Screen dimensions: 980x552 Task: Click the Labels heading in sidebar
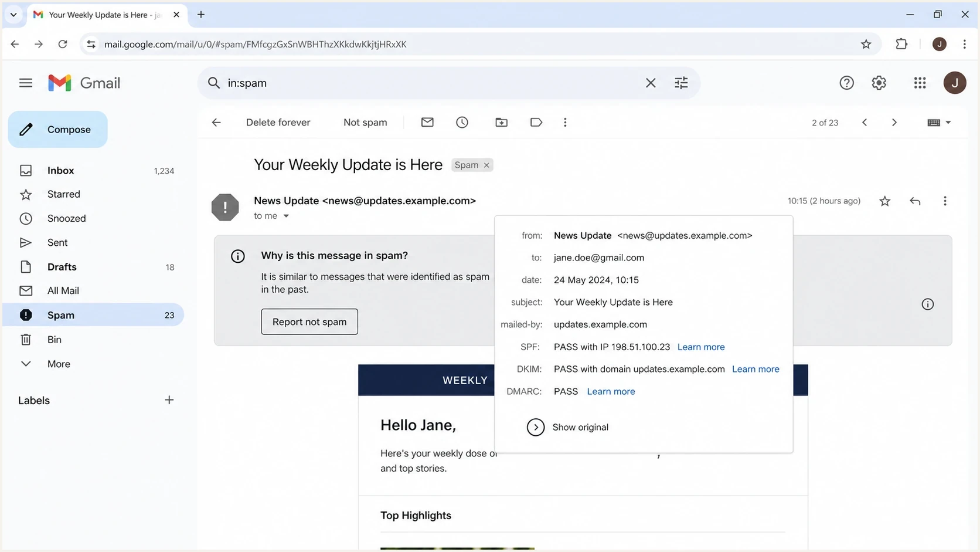click(x=34, y=400)
